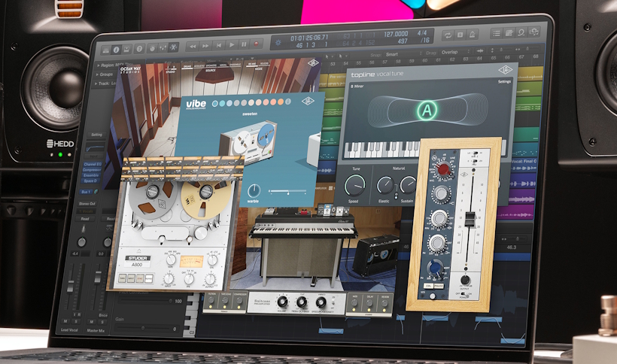Viewport: 617px width, 364px height.
Task: Click the Studer A800 VU meter
Action: [191, 261]
